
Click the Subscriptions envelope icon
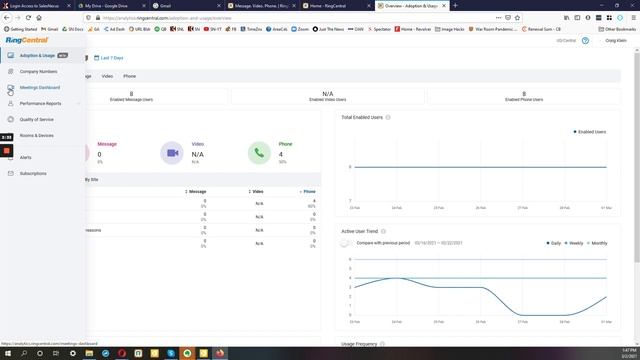click(x=11, y=173)
